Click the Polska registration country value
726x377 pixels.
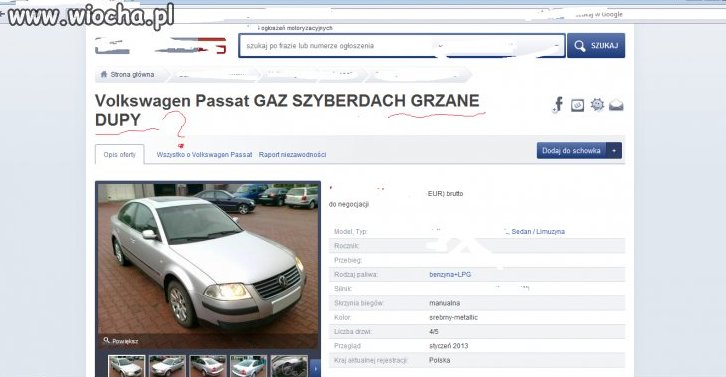(439, 360)
